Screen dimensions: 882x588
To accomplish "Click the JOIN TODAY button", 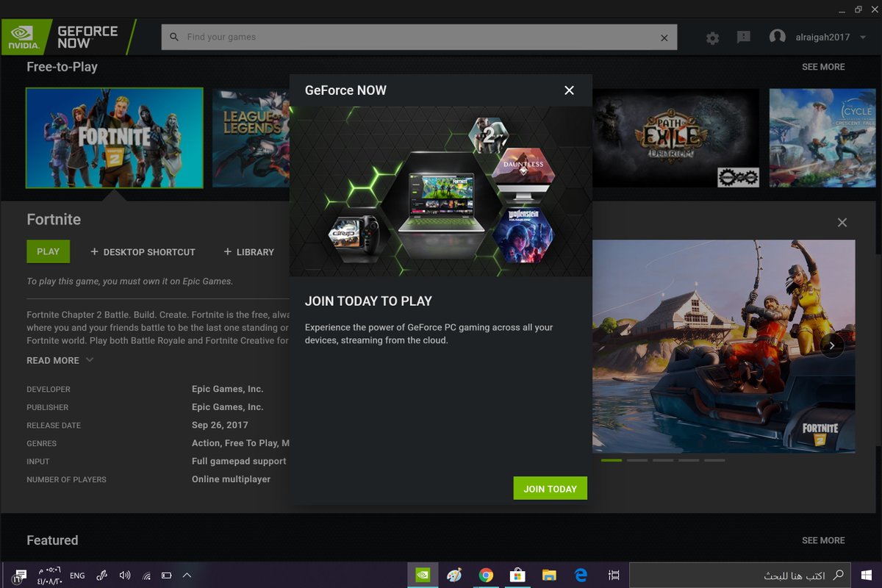I will click(550, 489).
